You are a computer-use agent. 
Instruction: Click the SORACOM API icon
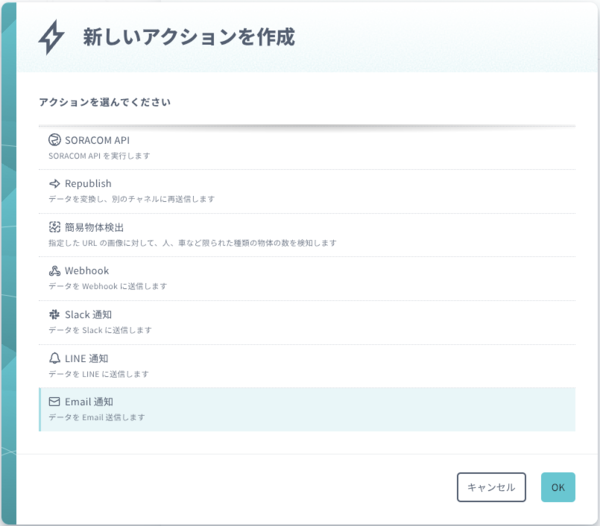point(54,140)
